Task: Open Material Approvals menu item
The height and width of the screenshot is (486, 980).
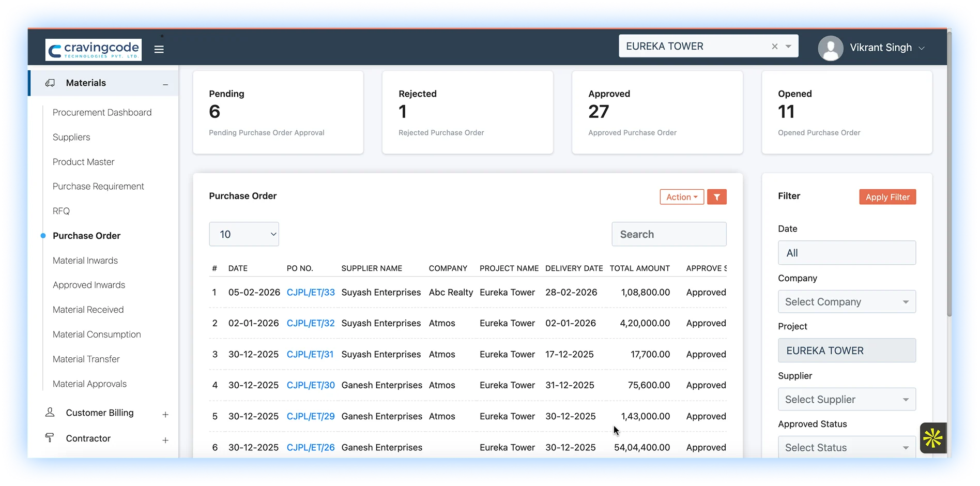Action: pos(89,384)
